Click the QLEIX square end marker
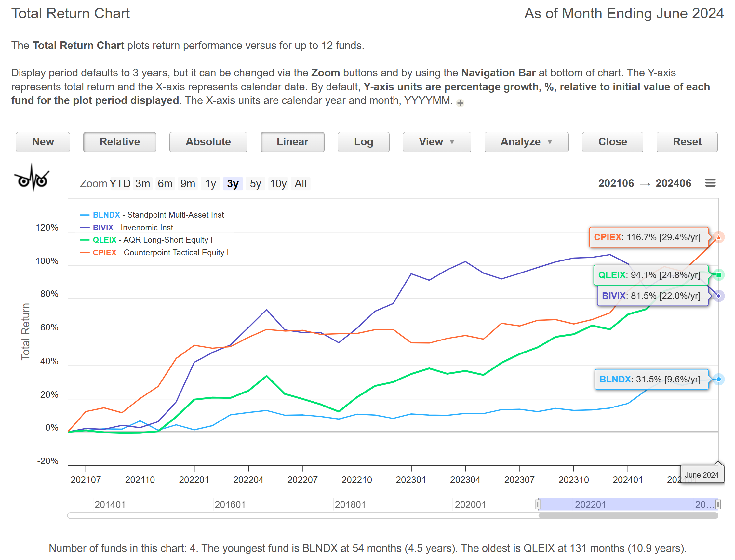The width and height of the screenshot is (735, 560). click(x=719, y=275)
